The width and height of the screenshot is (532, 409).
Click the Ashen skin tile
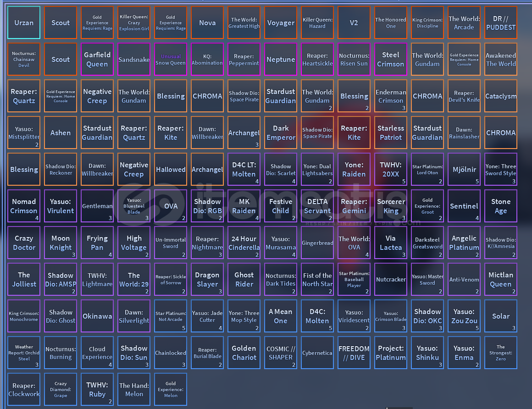point(61,133)
